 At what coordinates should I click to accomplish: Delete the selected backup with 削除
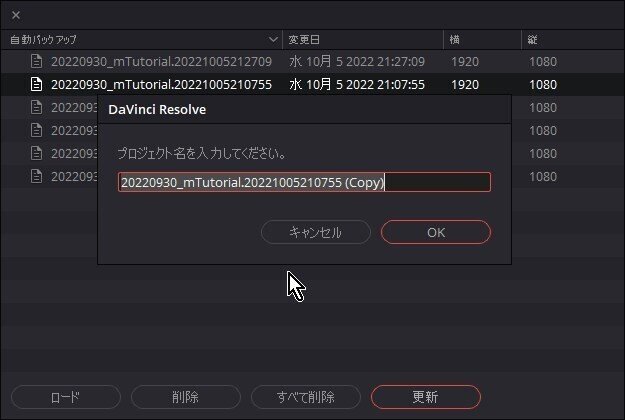[186, 397]
